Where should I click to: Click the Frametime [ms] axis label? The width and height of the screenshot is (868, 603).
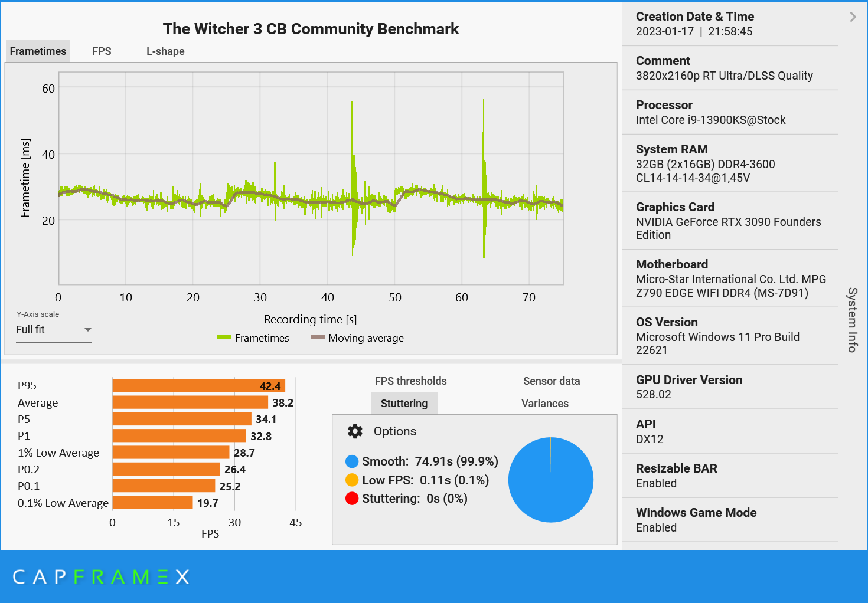point(25,178)
